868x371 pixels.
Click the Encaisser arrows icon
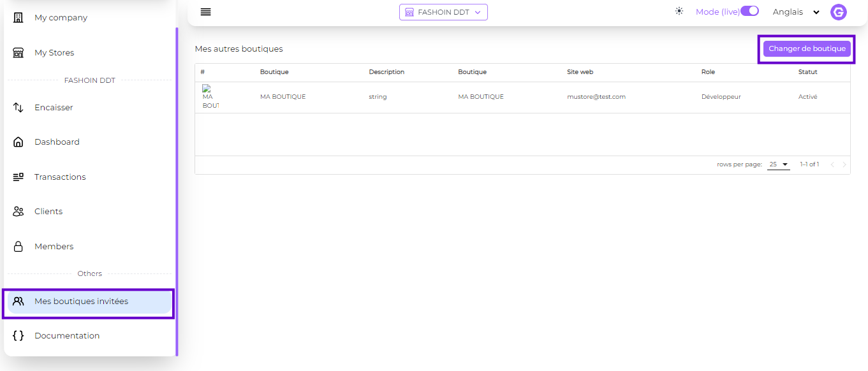click(18, 108)
